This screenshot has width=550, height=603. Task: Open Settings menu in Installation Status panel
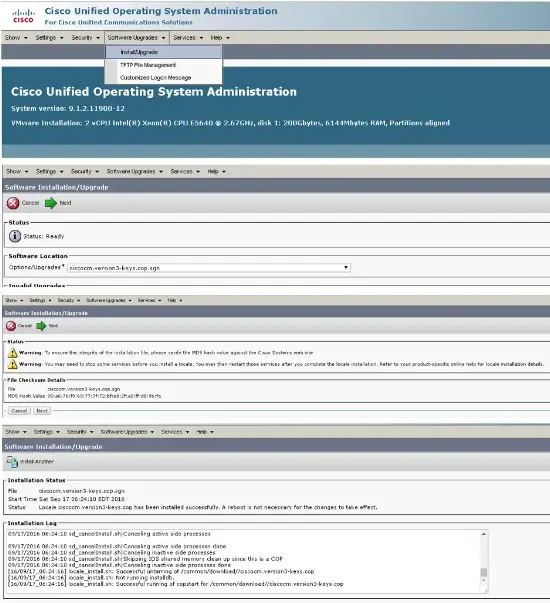(x=47, y=432)
